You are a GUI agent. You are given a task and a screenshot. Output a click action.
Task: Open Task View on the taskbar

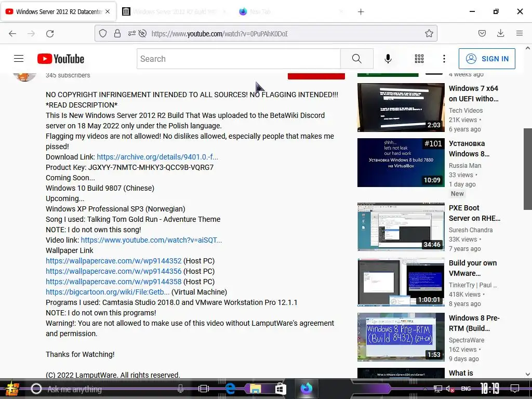204,389
